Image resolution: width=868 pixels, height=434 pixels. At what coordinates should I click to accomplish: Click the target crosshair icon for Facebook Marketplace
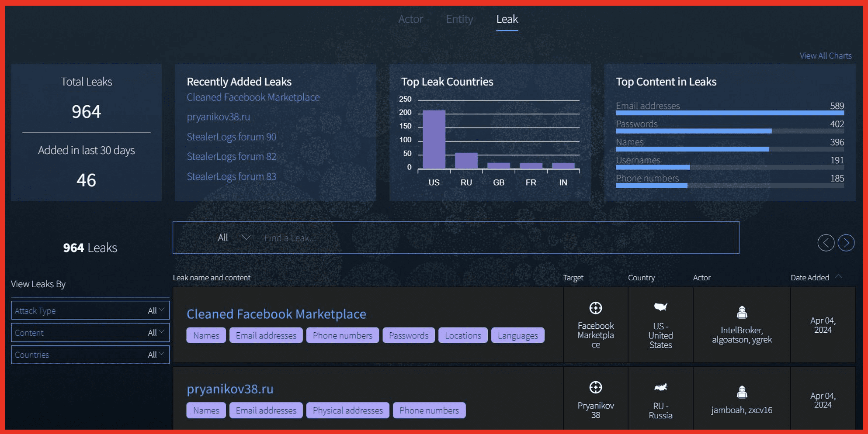pyautogui.click(x=595, y=308)
